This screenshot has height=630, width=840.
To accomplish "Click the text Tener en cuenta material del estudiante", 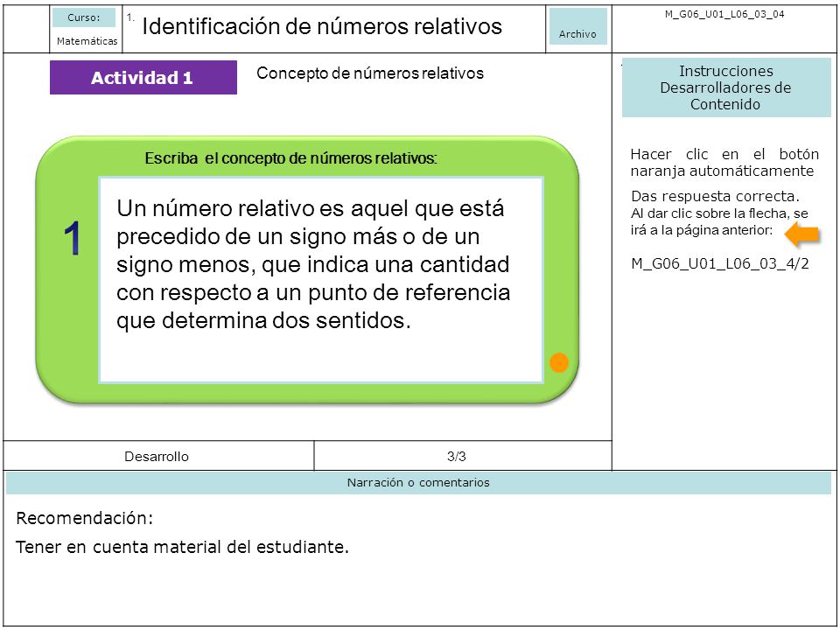I will pyautogui.click(x=182, y=547).
